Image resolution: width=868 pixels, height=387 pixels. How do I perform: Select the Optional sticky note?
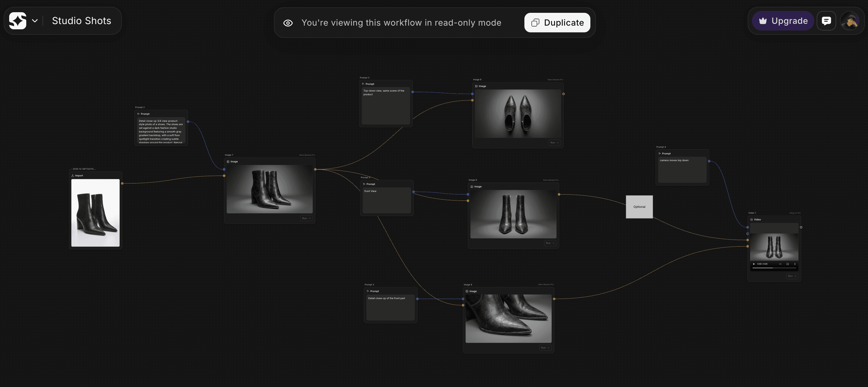639,207
